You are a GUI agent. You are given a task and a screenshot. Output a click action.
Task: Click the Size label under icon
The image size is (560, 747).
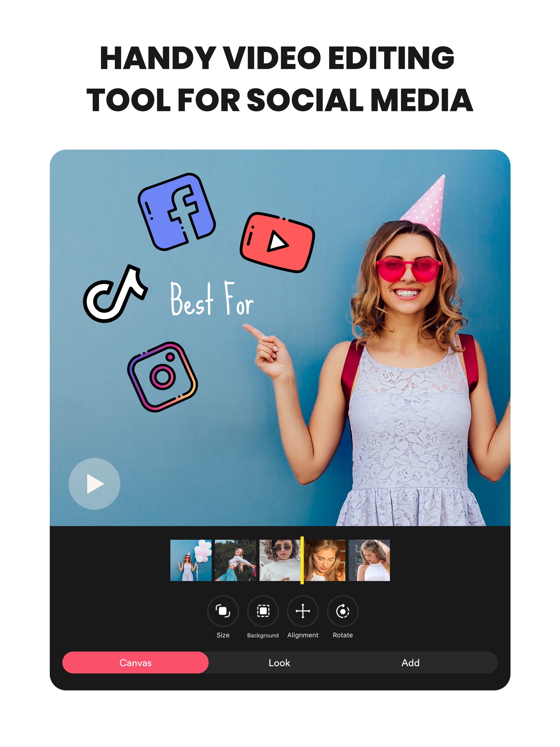(223, 635)
